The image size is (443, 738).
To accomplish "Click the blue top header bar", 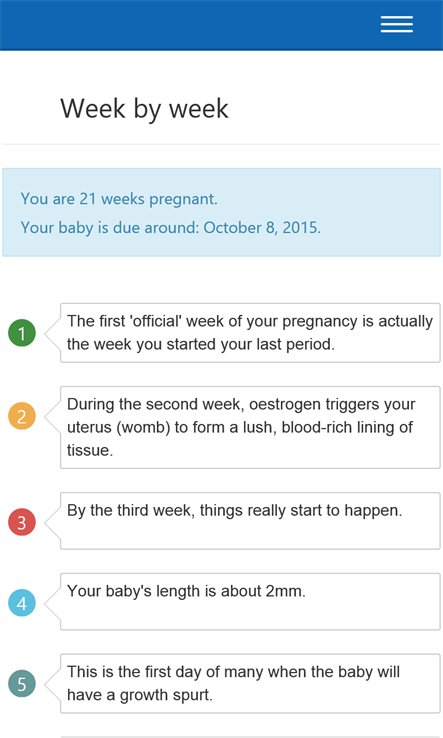I will pyautogui.click(x=221, y=25).
